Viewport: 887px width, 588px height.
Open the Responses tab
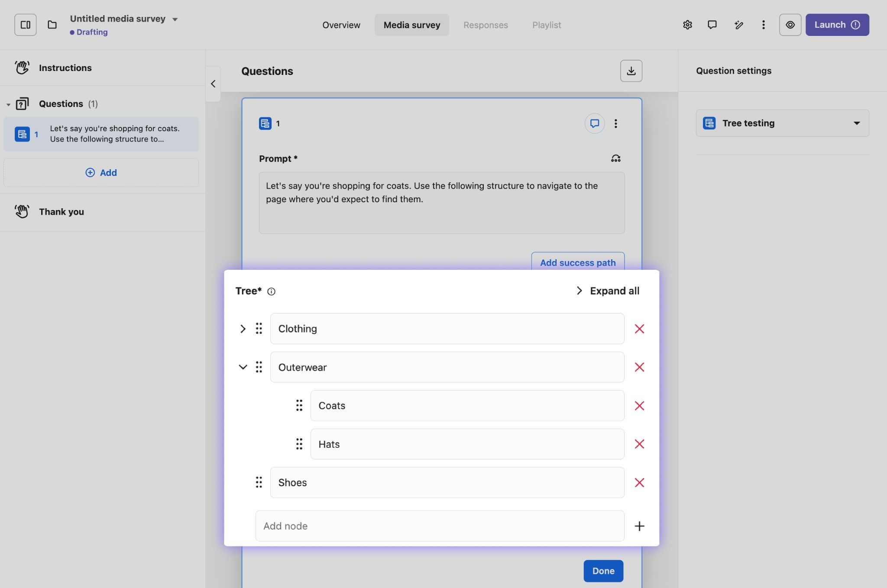coord(485,25)
